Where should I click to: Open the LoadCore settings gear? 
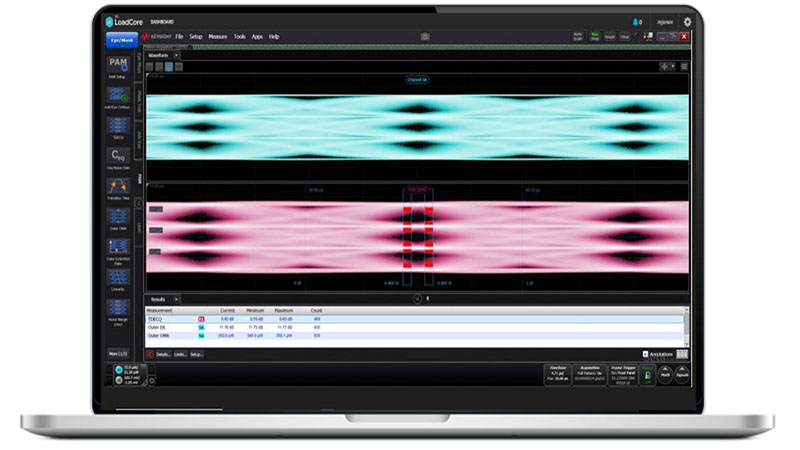click(x=687, y=22)
